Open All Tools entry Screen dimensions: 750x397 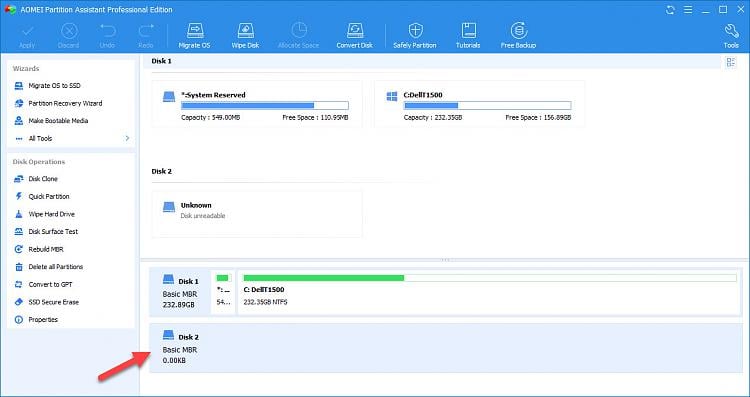(40, 138)
